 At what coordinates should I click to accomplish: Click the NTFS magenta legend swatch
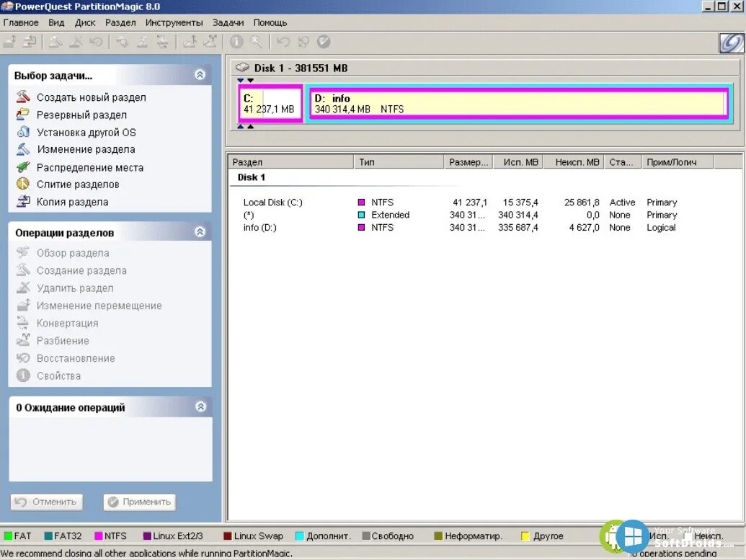point(99,535)
